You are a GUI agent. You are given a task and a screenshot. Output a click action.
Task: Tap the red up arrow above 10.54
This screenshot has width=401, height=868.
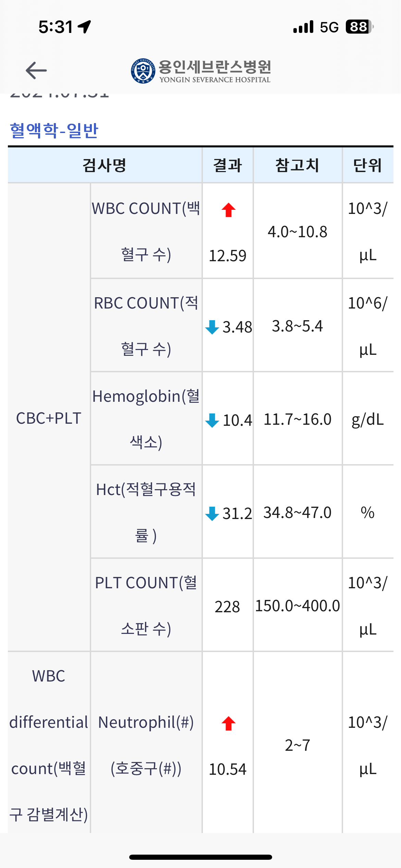pos(228,724)
